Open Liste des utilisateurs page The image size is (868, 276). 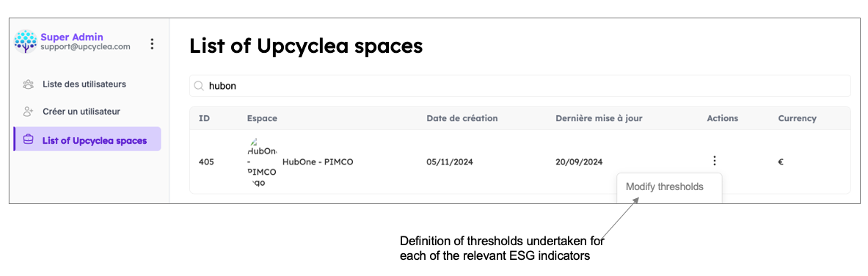(84, 85)
